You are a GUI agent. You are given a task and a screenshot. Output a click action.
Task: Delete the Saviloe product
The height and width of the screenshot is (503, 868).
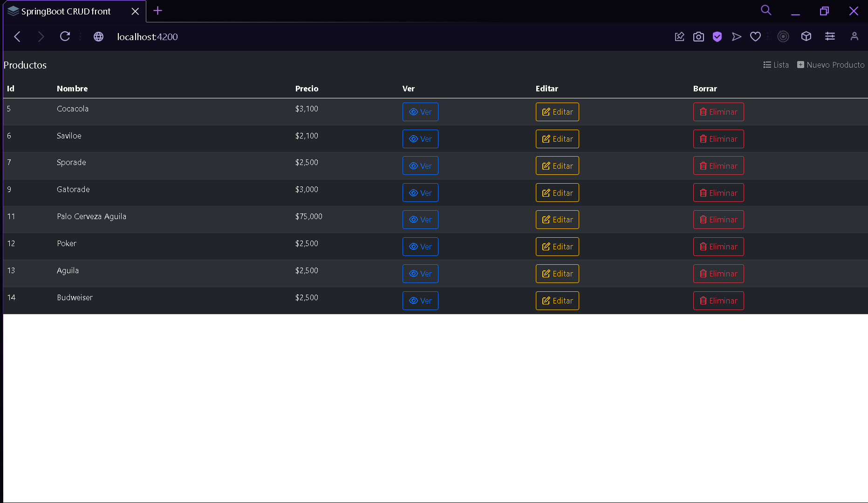pos(718,139)
